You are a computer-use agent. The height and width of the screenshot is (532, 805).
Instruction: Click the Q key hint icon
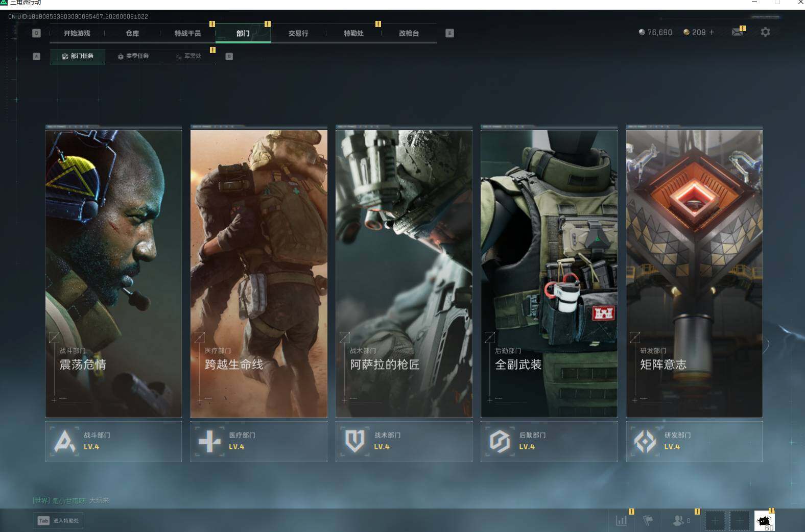point(36,33)
